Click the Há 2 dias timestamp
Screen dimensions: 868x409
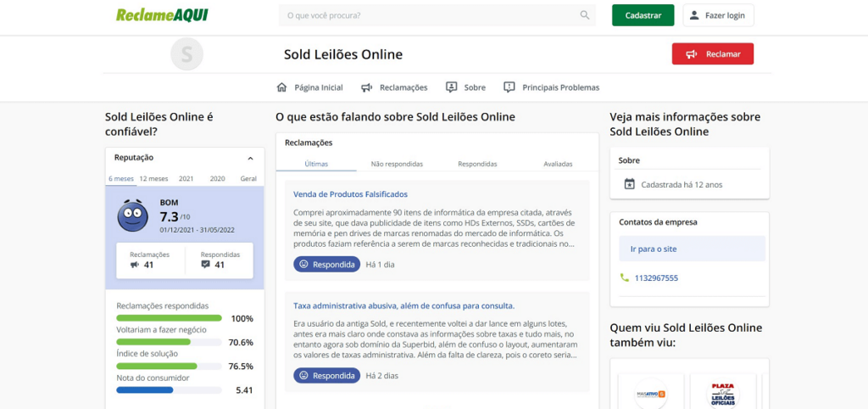[382, 375]
